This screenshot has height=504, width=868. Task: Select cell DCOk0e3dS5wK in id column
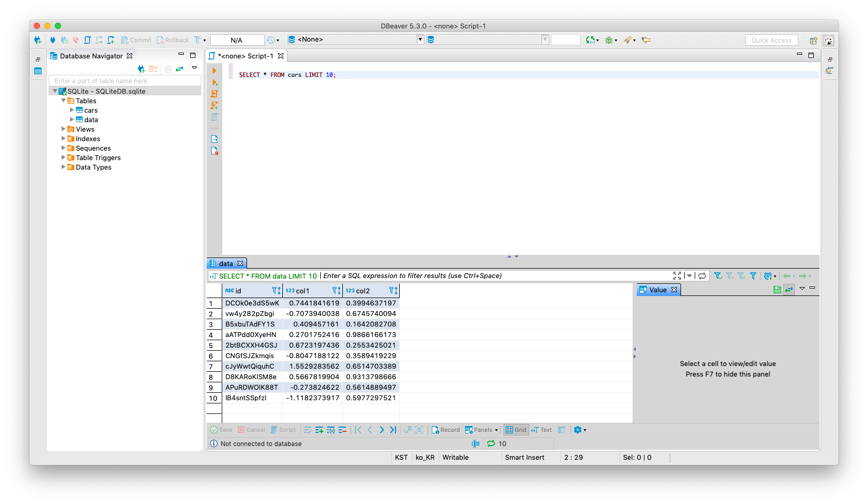[252, 303]
